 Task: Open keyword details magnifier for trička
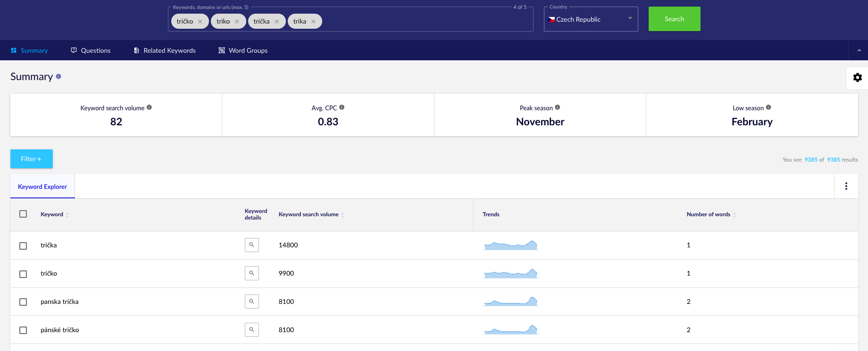[x=252, y=245]
